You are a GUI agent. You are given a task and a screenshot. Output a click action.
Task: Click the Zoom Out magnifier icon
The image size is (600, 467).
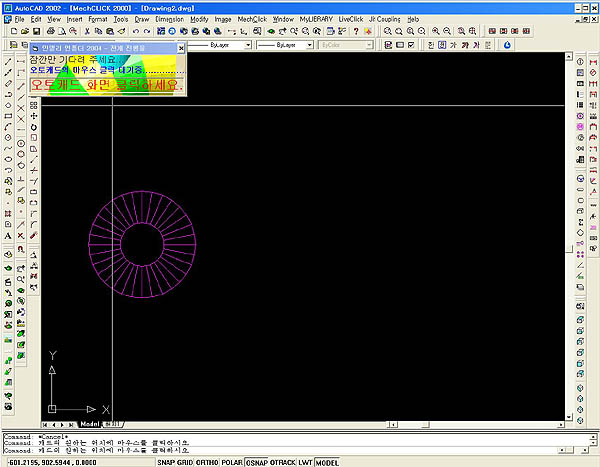(x=447, y=31)
